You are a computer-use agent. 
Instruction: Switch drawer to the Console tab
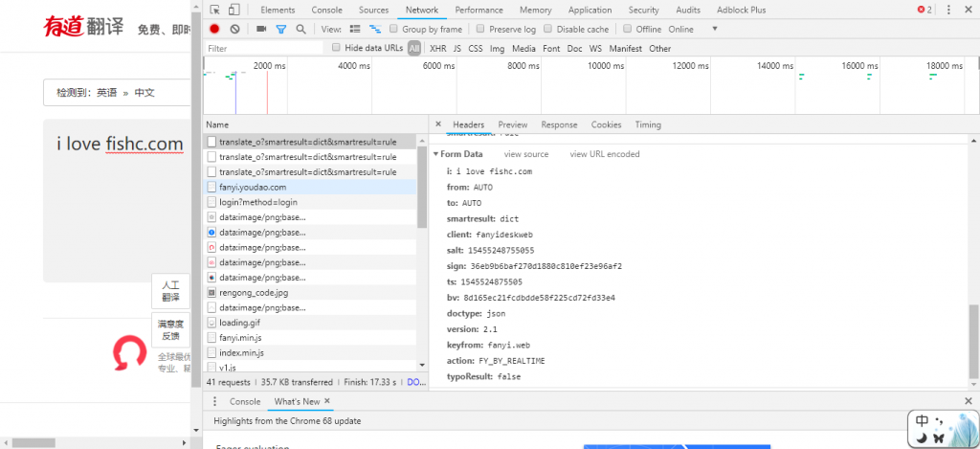point(245,401)
